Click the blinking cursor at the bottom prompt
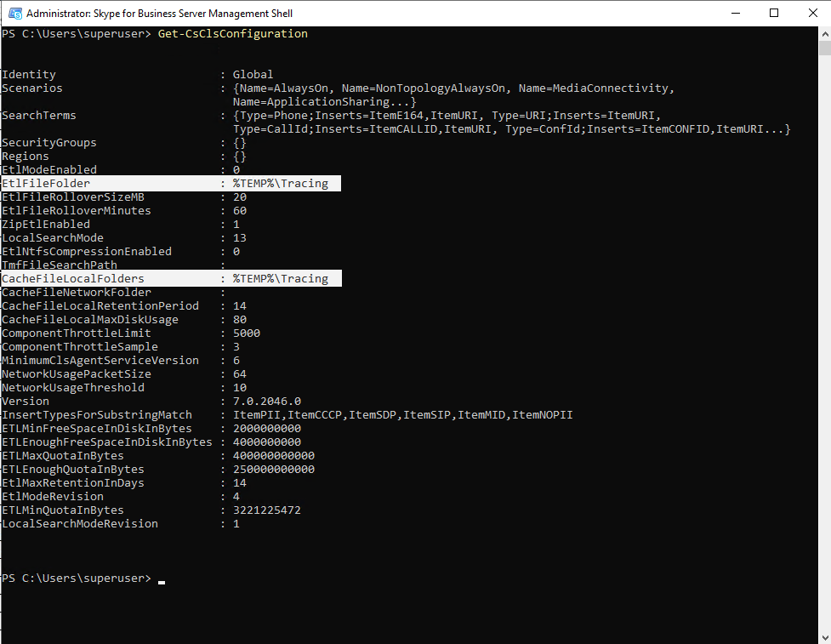Image resolution: width=831 pixels, height=644 pixels. click(x=161, y=582)
